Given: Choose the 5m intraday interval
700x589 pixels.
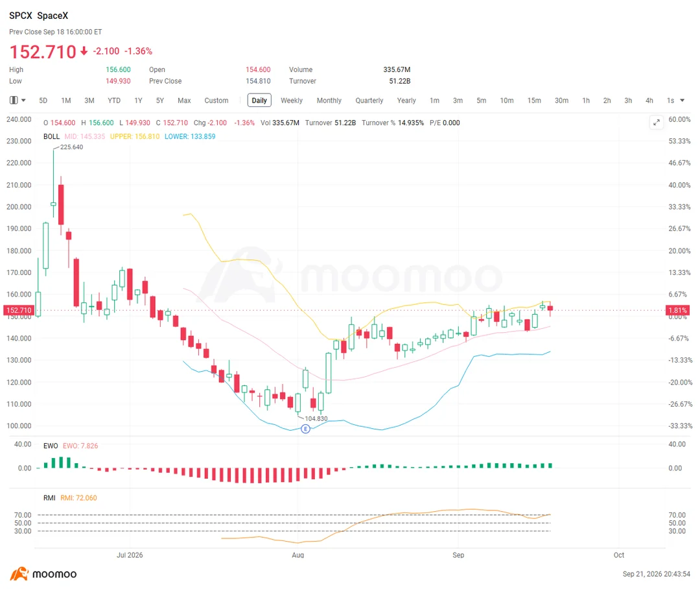Looking at the screenshot, I should coord(481,101).
